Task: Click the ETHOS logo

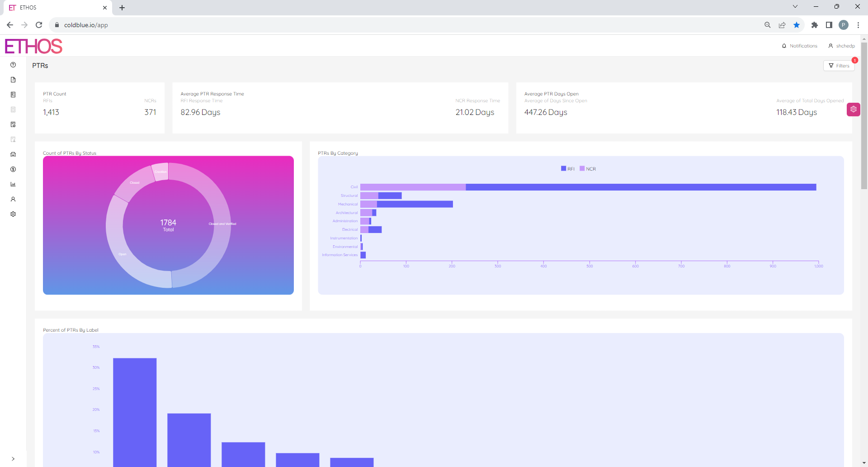Action: pos(33,46)
